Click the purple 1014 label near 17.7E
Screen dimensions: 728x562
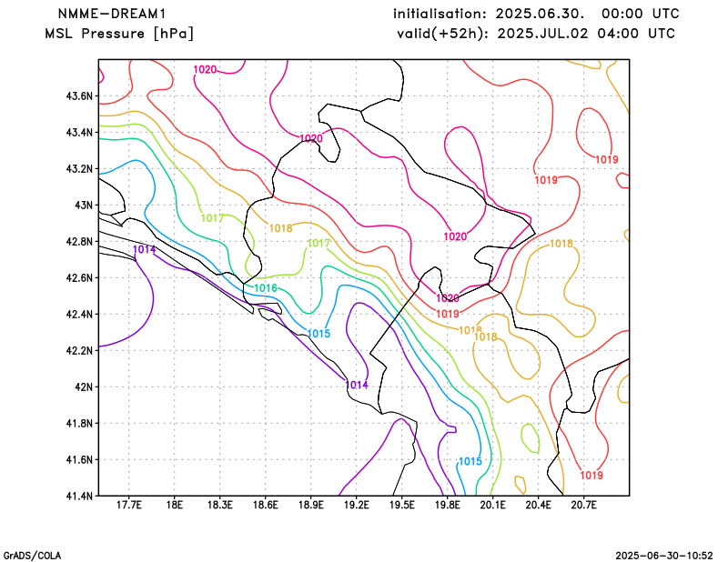tap(145, 250)
